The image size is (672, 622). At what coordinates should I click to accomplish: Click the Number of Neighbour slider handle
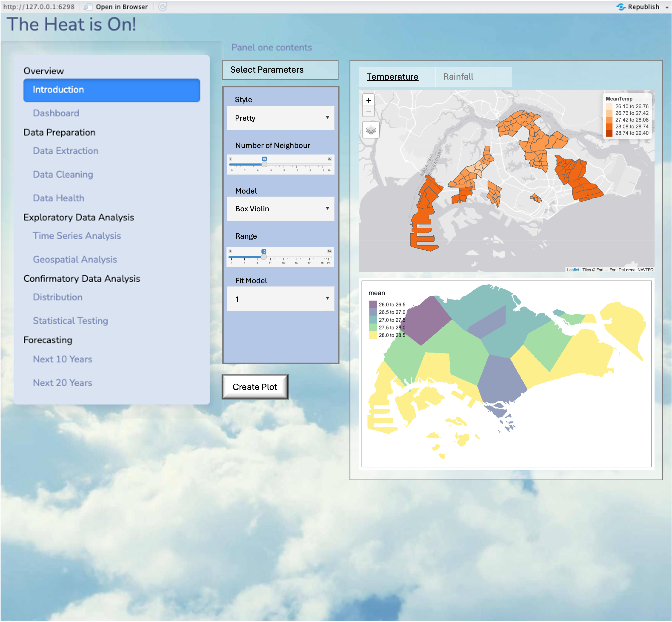click(264, 164)
